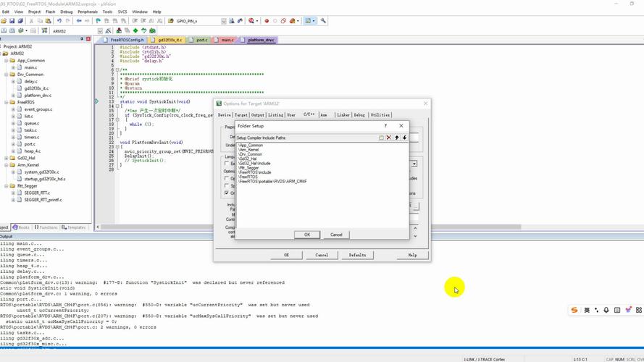
Task: Click OK in Options for Target dialog
Action: [286, 256]
